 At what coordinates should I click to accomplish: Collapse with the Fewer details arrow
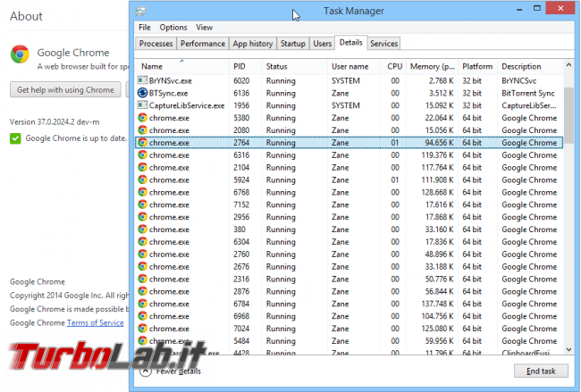(x=145, y=371)
